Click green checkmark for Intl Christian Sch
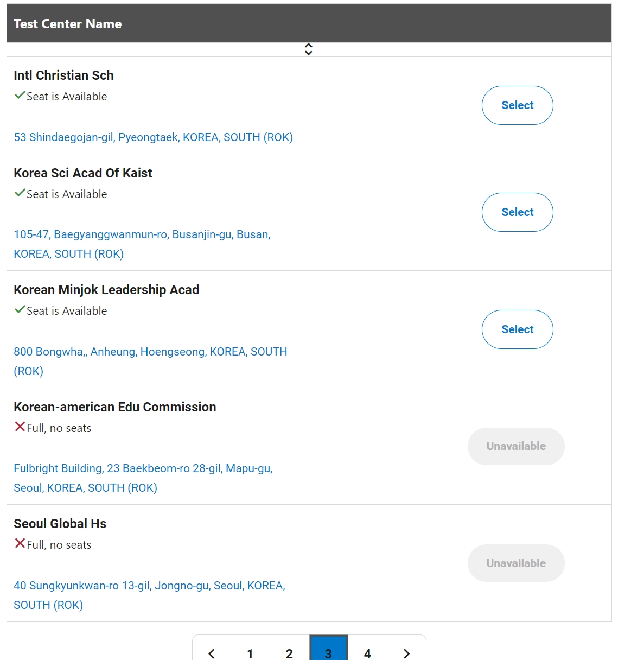Viewport: 644px width, 660px height. click(x=20, y=96)
